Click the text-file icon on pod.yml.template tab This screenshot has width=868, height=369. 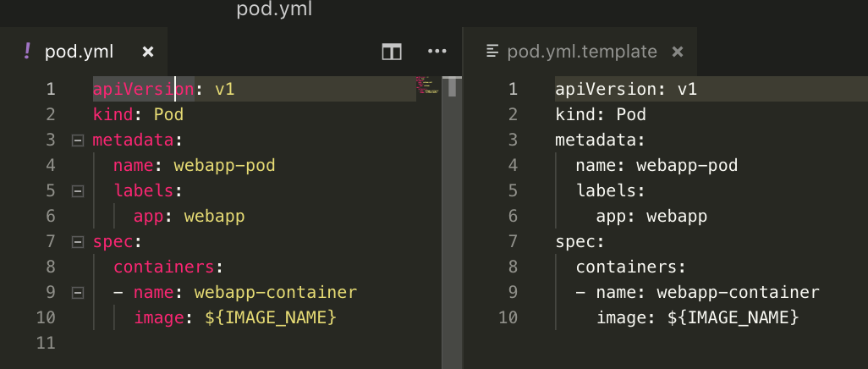click(x=492, y=52)
